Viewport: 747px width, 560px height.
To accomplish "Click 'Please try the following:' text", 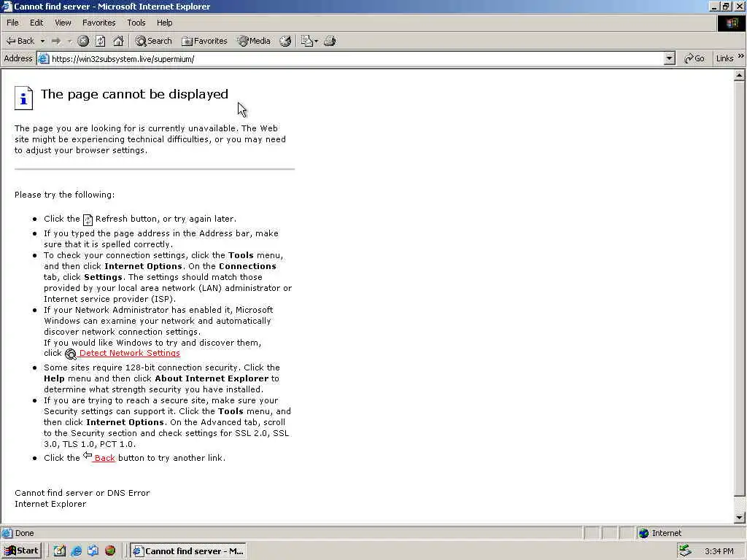I will coord(64,194).
